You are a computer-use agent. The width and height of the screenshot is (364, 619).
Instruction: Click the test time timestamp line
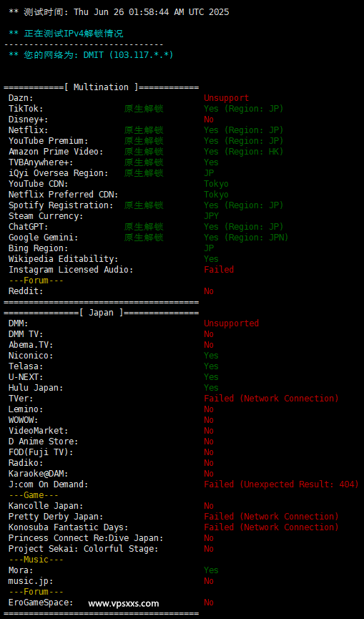(119, 12)
